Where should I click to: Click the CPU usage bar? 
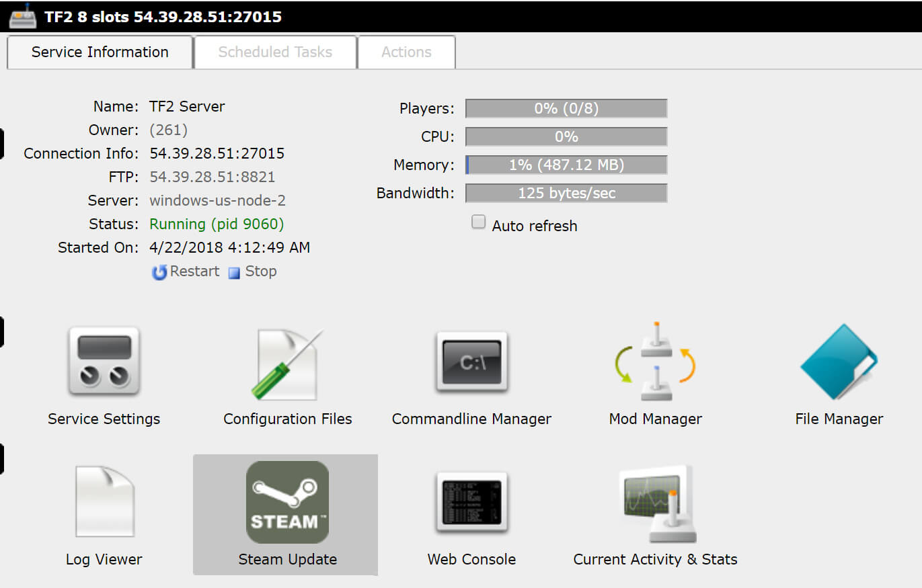click(566, 136)
